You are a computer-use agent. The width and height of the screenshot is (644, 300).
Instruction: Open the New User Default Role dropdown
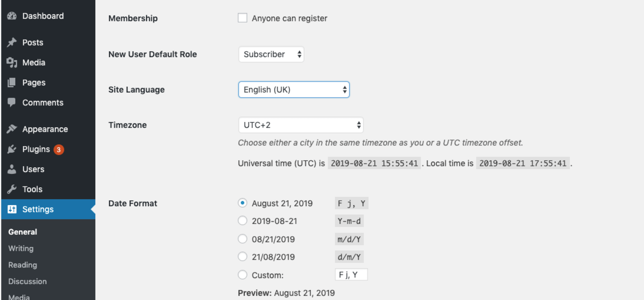click(271, 54)
